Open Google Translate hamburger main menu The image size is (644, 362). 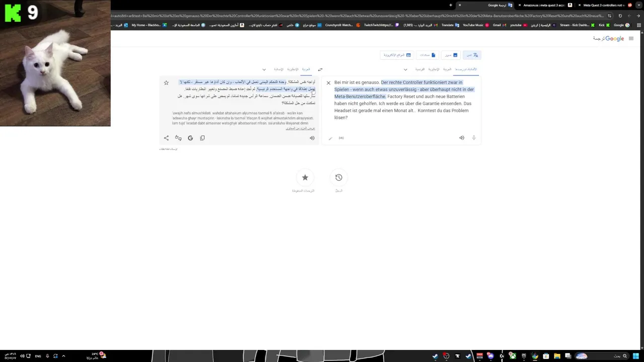631,39
